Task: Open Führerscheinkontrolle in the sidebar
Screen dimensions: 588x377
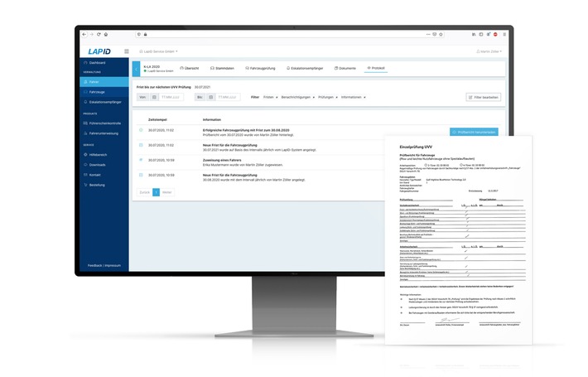Action: point(104,123)
